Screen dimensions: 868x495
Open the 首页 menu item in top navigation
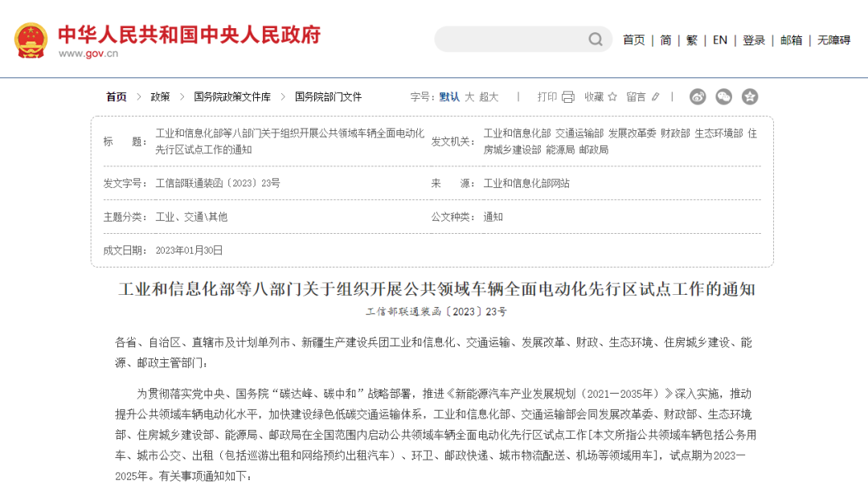(x=634, y=39)
